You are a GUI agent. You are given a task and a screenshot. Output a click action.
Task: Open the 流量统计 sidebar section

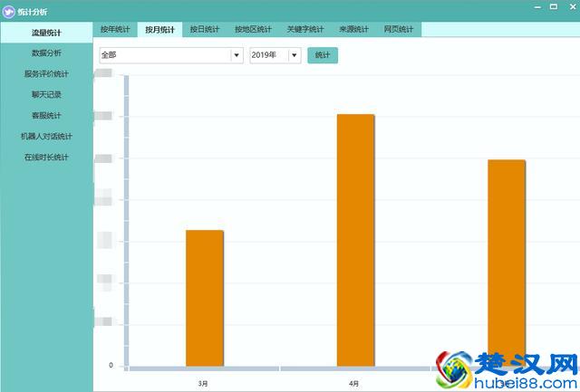[x=46, y=33]
